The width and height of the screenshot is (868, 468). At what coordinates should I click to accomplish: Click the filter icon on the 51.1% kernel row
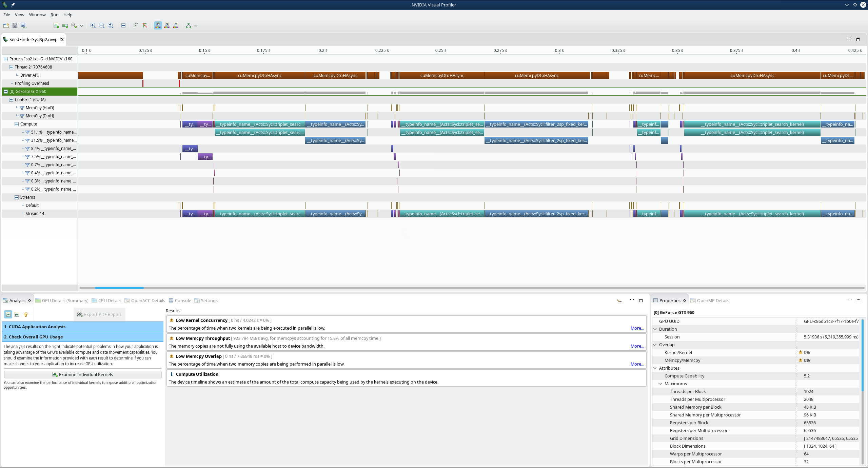[27, 132]
